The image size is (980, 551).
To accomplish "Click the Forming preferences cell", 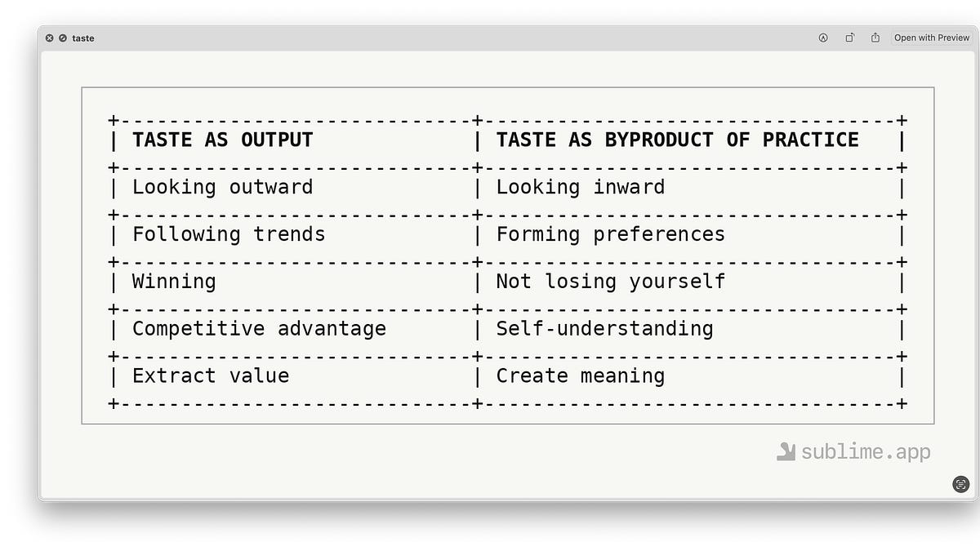I will [x=610, y=234].
